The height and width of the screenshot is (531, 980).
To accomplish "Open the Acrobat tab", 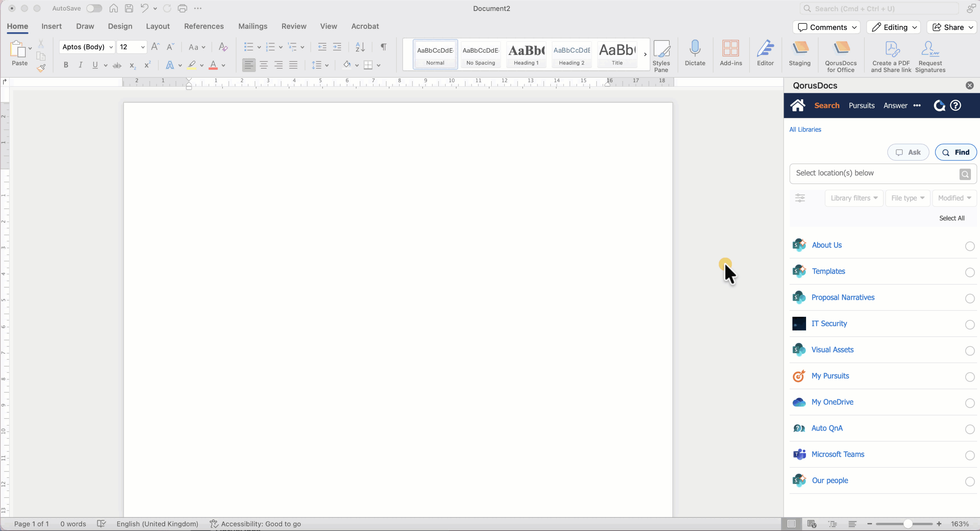I will (365, 26).
